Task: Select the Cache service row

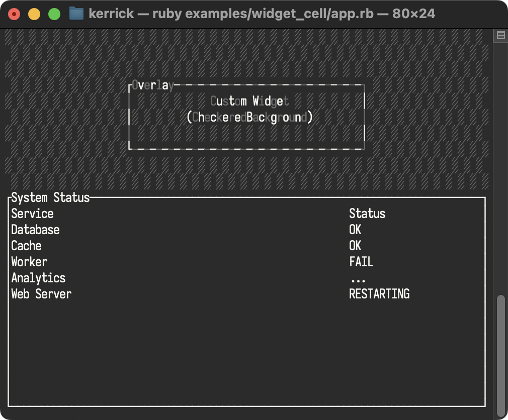Action: tap(246, 246)
